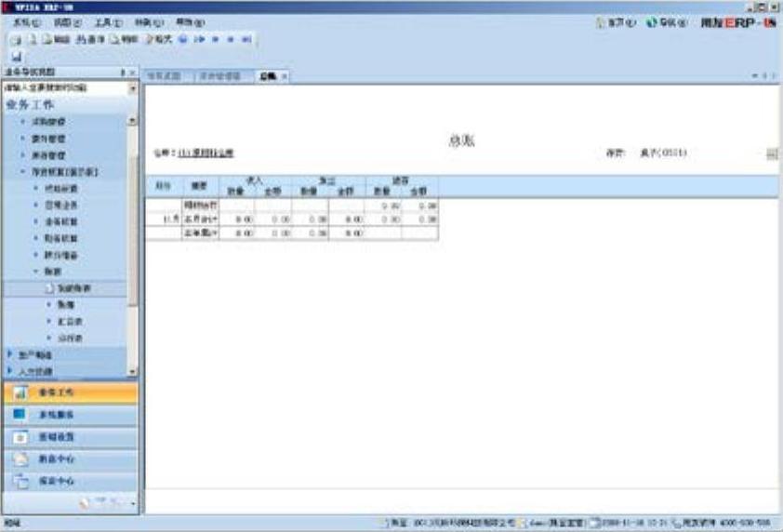Click the print preview page icon
Screen dimensions: 783x532
pyautogui.click(x=32, y=41)
